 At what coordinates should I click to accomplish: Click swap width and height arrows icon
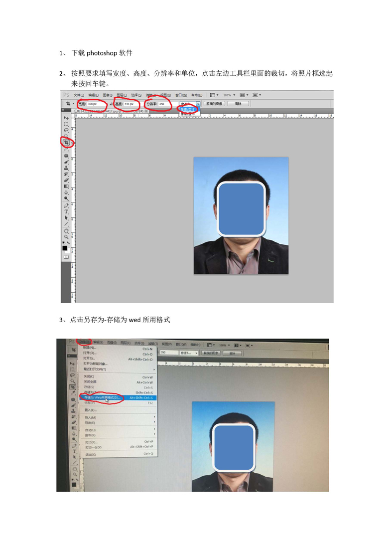point(112,104)
